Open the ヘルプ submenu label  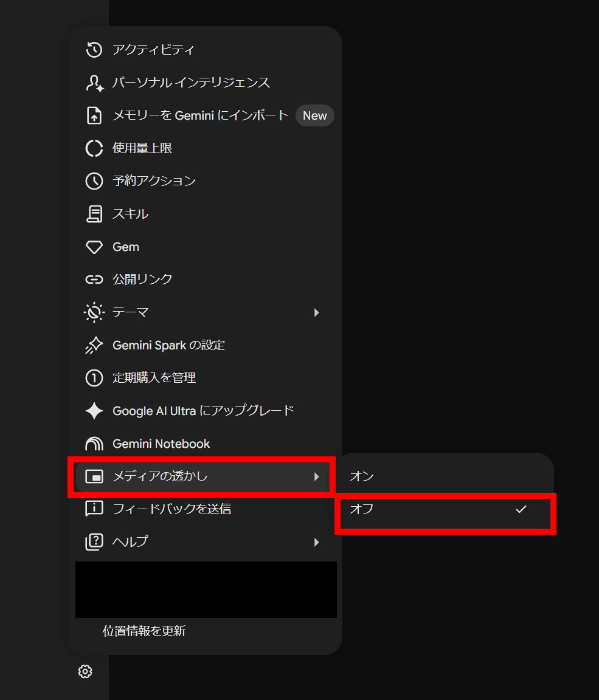(130, 541)
